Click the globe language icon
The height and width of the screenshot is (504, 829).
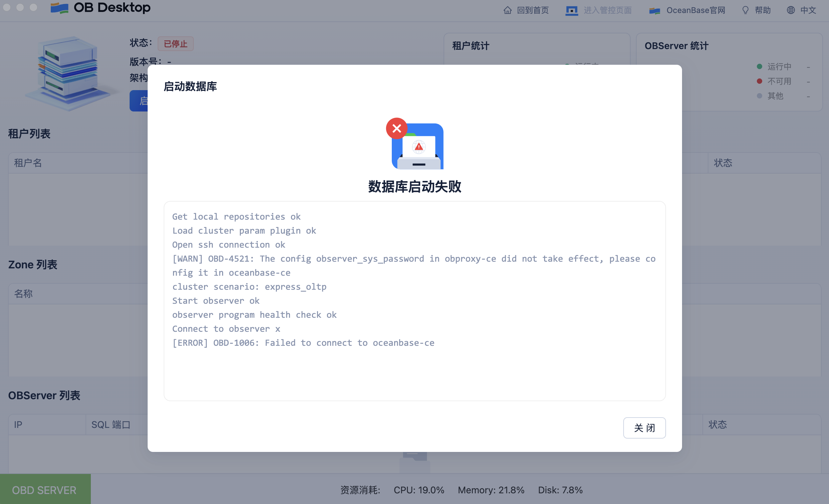pos(790,10)
